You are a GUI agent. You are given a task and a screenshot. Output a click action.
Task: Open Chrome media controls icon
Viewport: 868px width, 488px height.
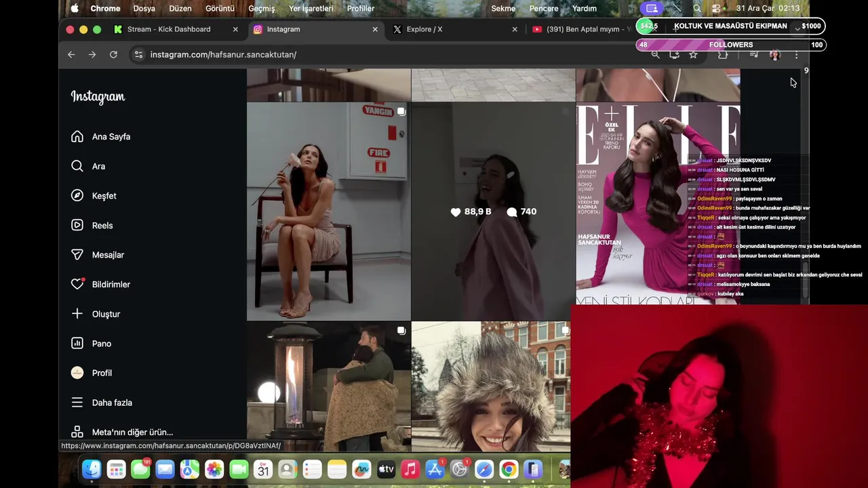(x=754, y=54)
